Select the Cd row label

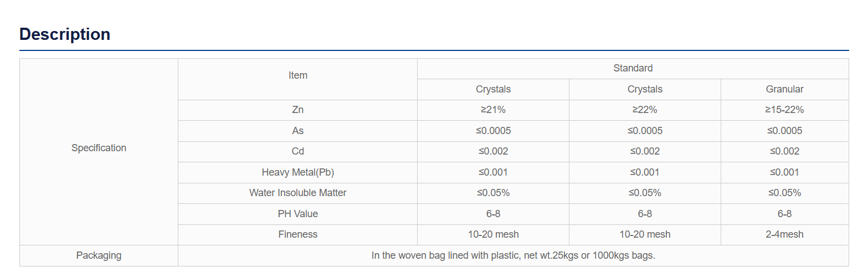click(298, 151)
